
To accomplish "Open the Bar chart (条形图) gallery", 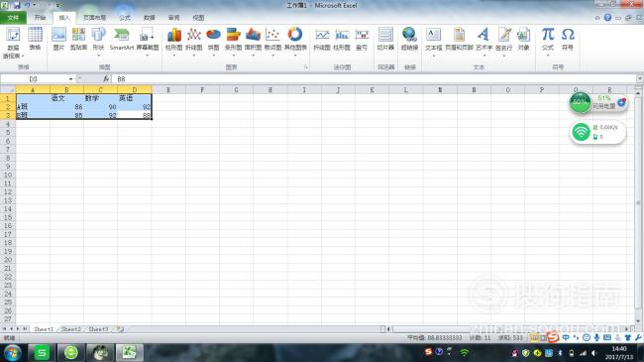I will click(233, 41).
